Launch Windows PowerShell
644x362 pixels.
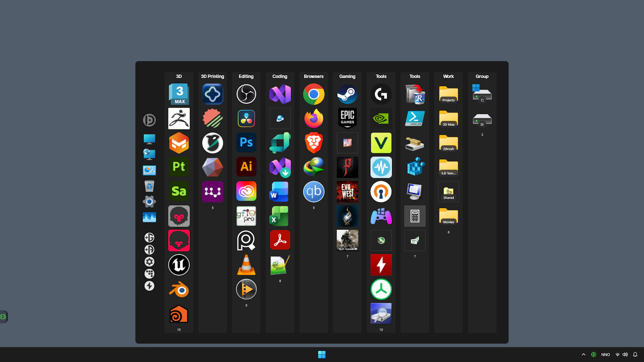(415, 119)
